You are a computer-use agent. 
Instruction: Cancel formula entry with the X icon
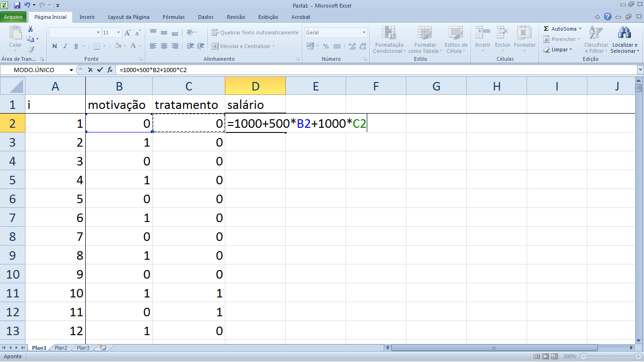tap(90, 70)
